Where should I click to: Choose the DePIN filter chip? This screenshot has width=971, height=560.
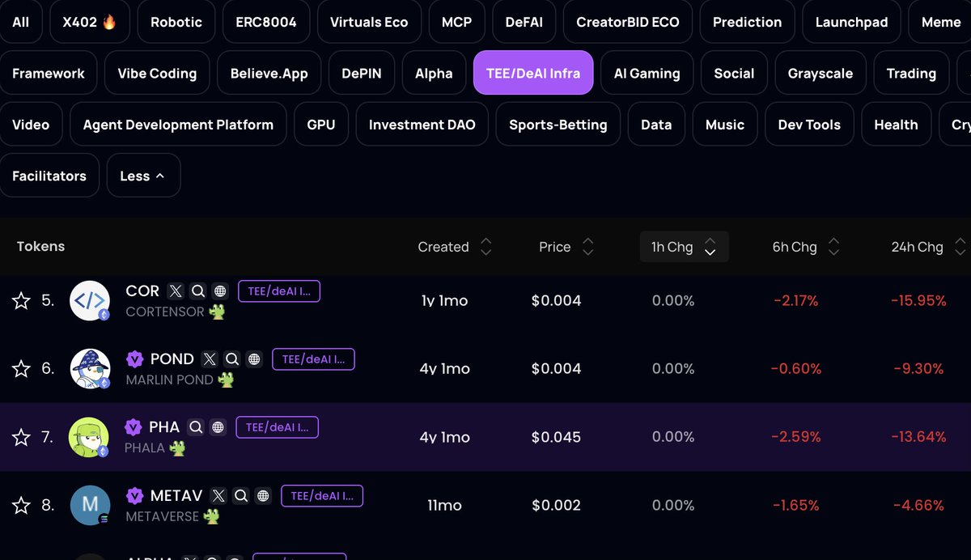[x=362, y=73]
